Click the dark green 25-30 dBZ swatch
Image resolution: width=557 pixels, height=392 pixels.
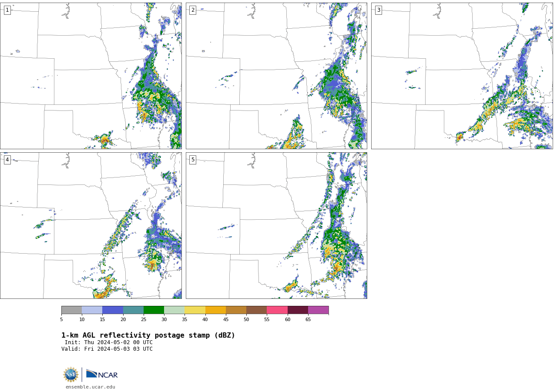[x=154, y=310]
